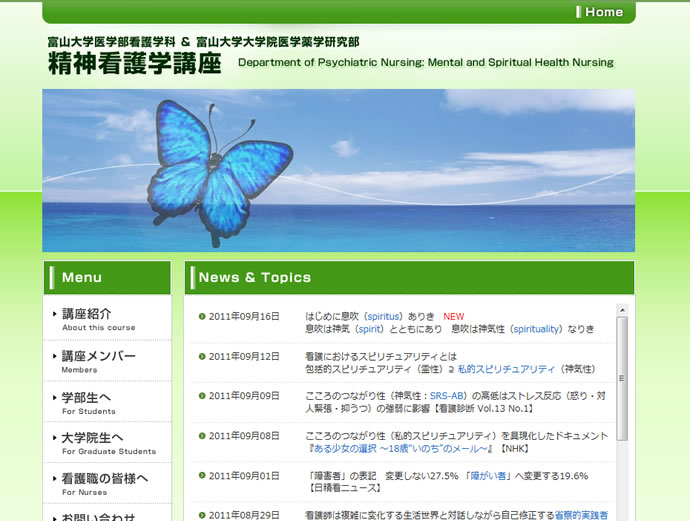Open 私的スピリチュアリティ link

click(506, 369)
